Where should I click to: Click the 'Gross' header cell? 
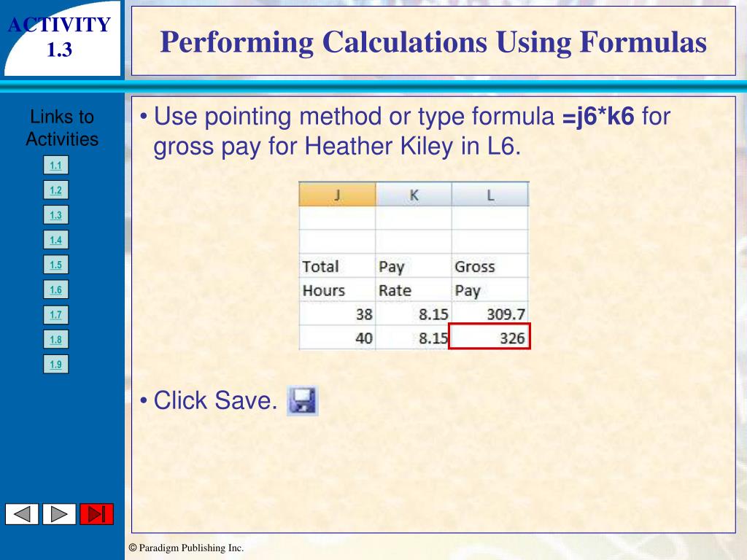490,265
